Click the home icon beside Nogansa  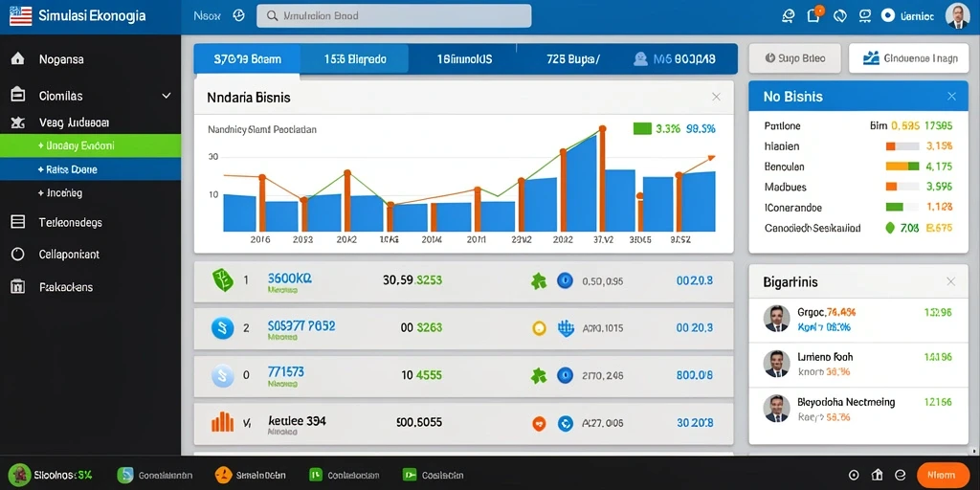click(x=18, y=59)
